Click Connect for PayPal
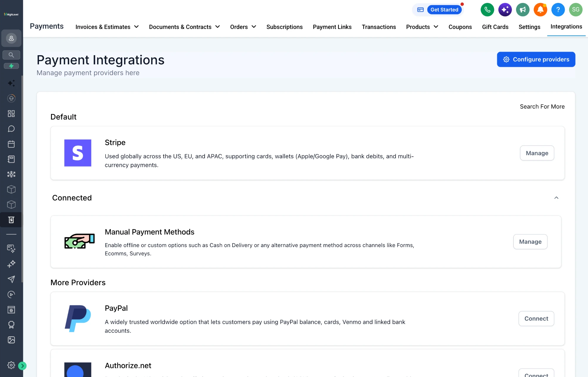The height and width of the screenshot is (377, 588). click(x=536, y=319)
